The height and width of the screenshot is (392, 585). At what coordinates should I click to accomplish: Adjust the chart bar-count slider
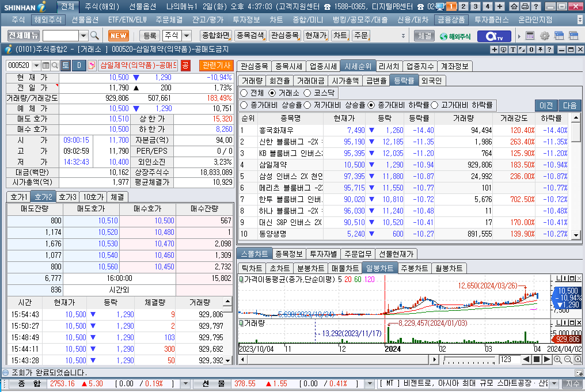[469, 360]
